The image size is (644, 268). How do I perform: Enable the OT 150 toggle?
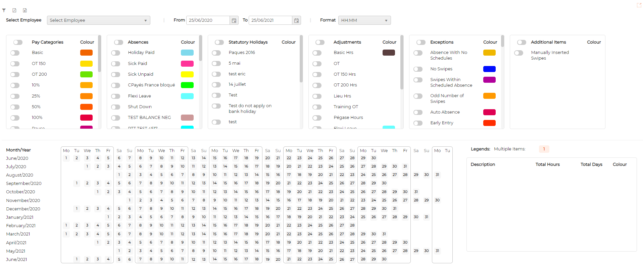[x=15, y=64]
